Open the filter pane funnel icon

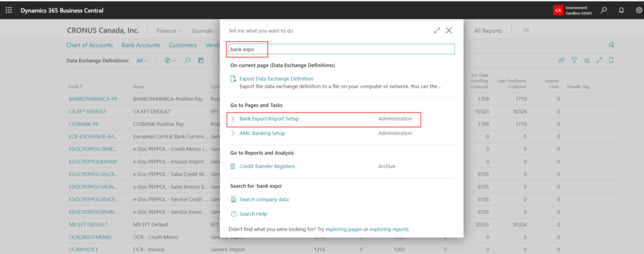(x=574, y=60)
